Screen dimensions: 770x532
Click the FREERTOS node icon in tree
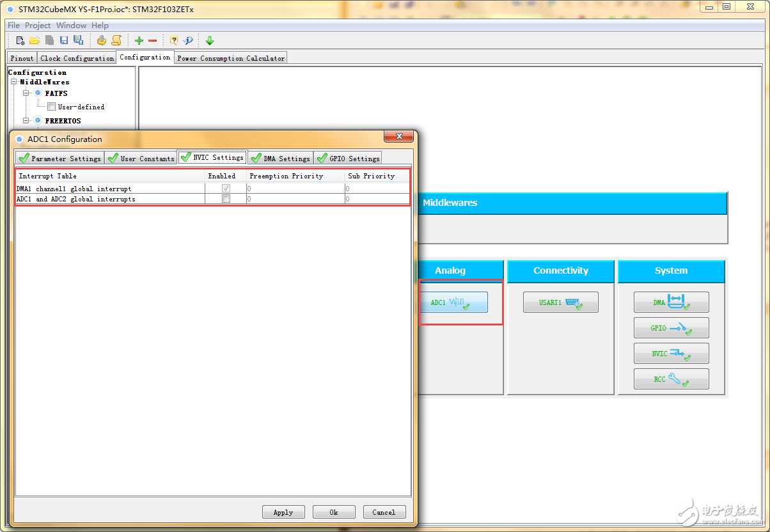tap(38, 120)
